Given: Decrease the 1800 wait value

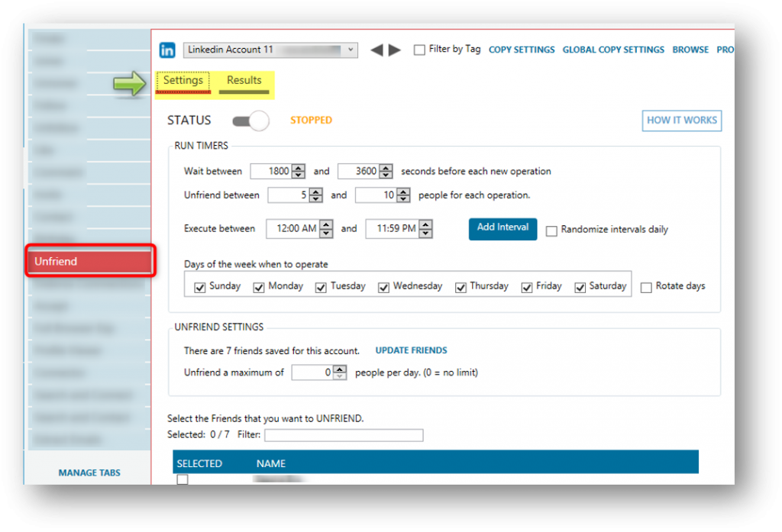Looking at the screenshot, I should (x=299, y=175).
